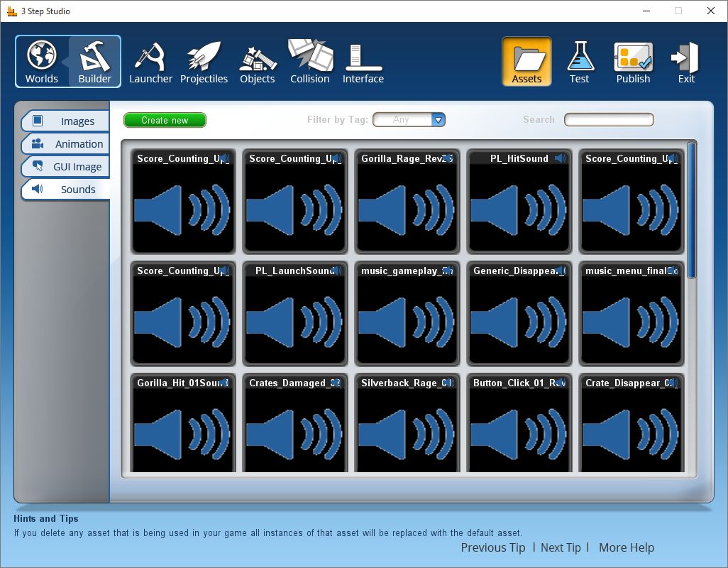Click the Exit door icon
The image size is (728, 568).
tap(685, 56)
